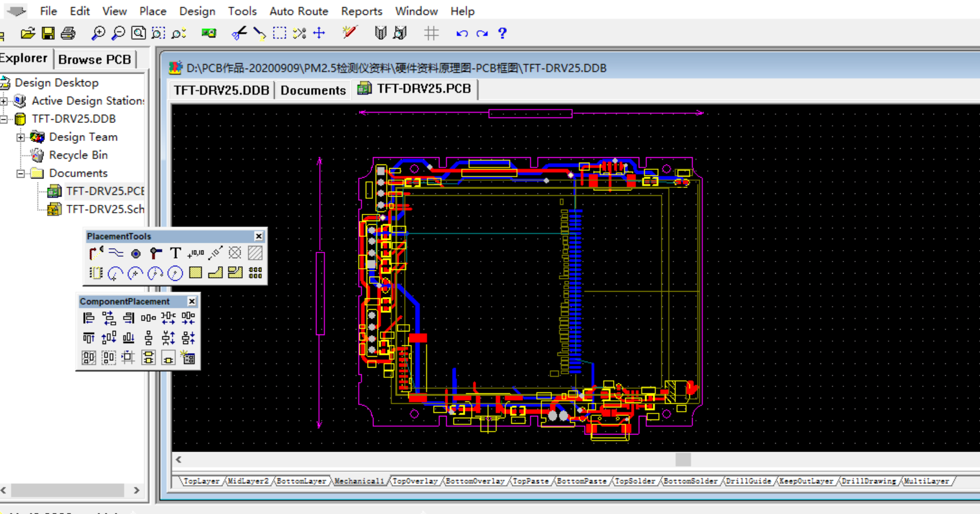Select the MultiLayer layer tab
This screenshot has height=514, width=980.
(927, 481)
